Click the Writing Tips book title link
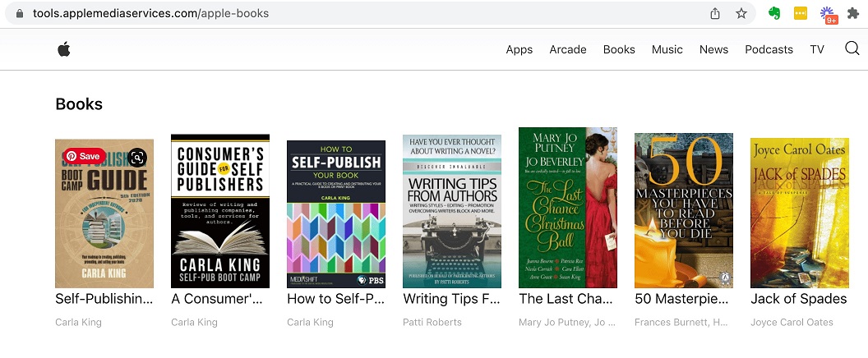 pos(451,299)
